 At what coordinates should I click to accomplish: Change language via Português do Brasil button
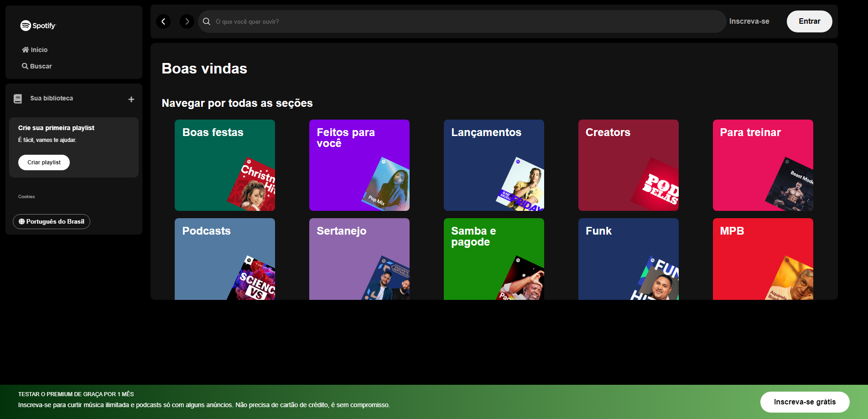click(x=52, y=221)
